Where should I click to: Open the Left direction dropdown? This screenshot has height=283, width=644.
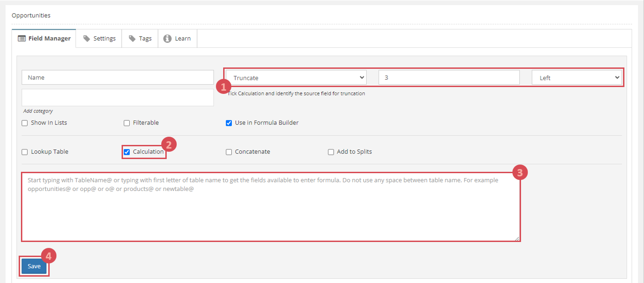pyautogui.click(x=577, y=78)
